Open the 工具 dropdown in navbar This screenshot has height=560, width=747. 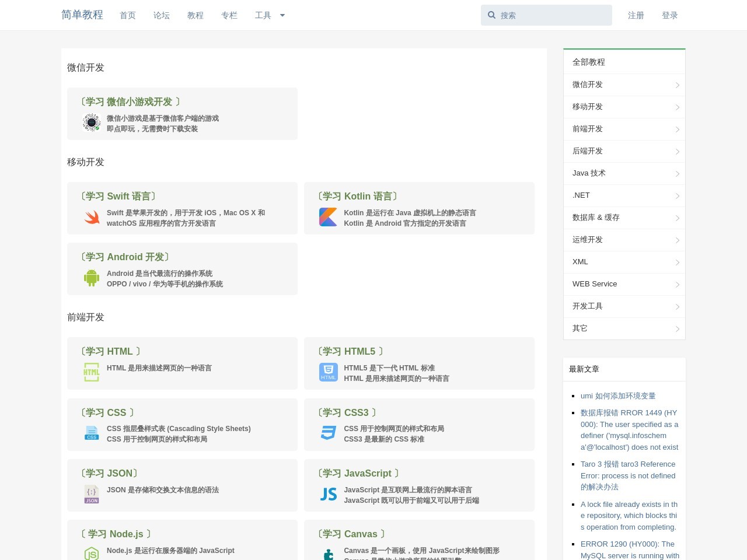click(270, 15)
